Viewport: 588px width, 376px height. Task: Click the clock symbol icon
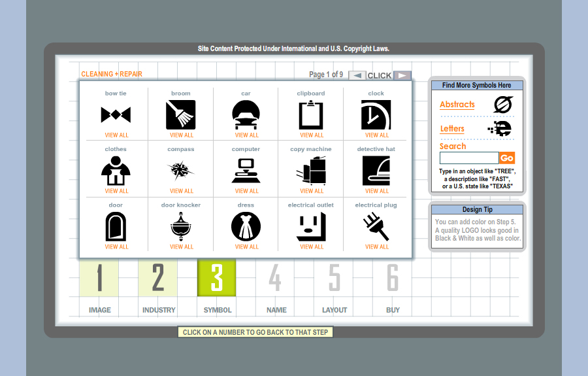click(x=376, y=115)
